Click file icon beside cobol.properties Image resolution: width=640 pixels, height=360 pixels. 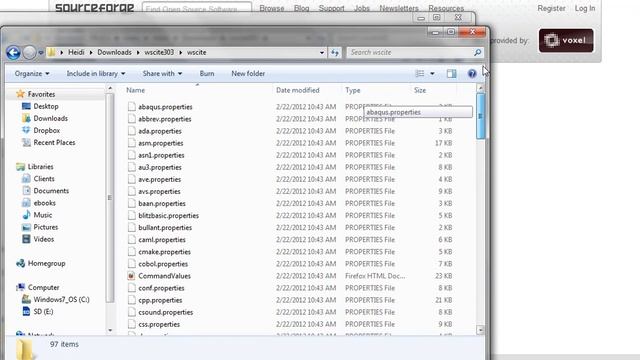point(131,264)
